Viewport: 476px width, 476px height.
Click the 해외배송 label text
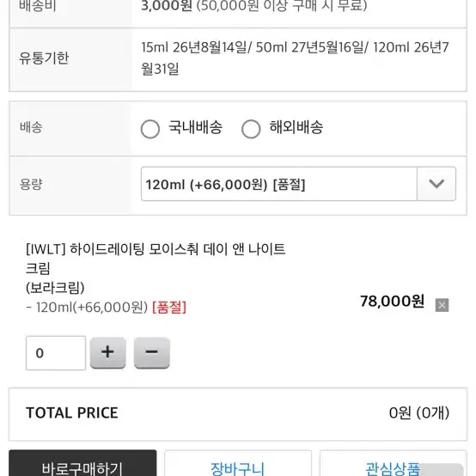point(296,127)
